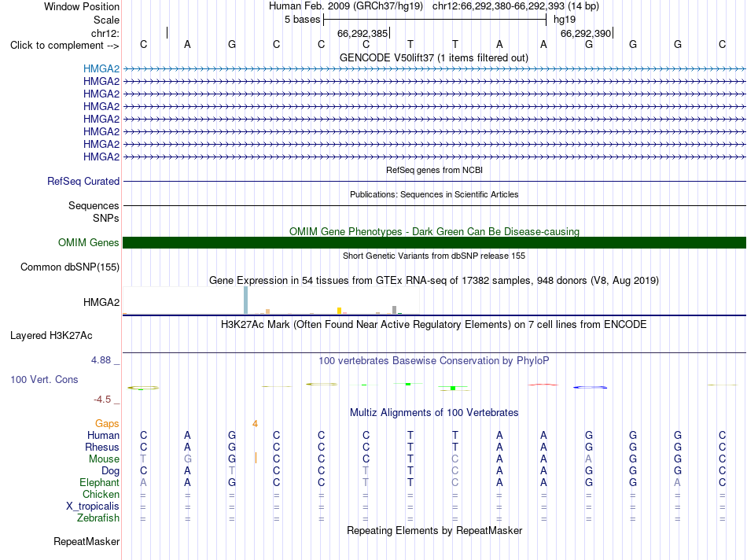The image size is (747, 560).
Task: Click the 100 Vert. Cons label
Action: coord(44,379)
